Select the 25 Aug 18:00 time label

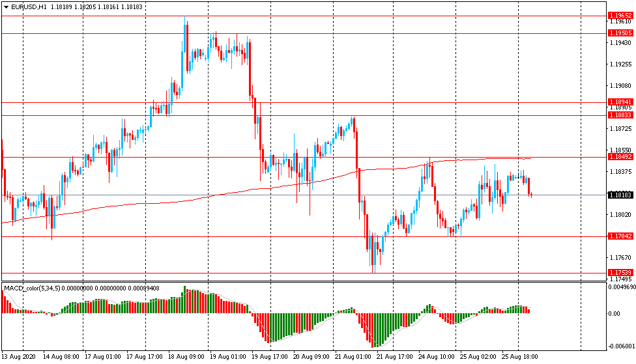tap(519, 357)
